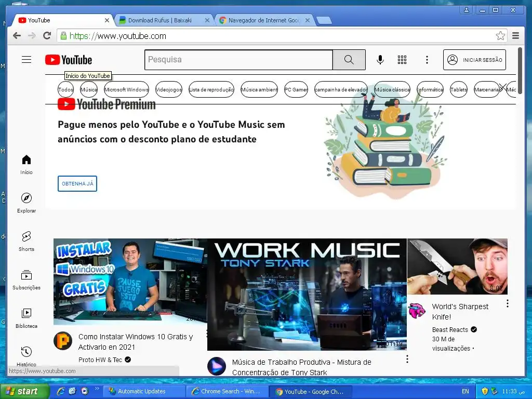Select the Tablets filter chip
This screenshot has height=399, width=532.
458,89
